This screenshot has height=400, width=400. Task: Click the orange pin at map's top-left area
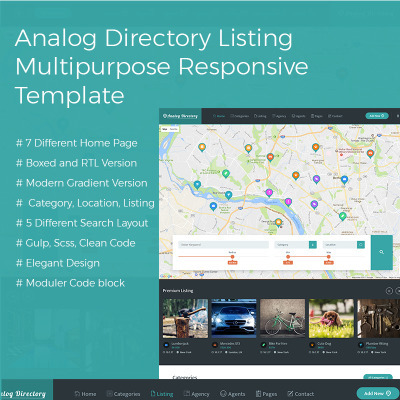[202, 147]
